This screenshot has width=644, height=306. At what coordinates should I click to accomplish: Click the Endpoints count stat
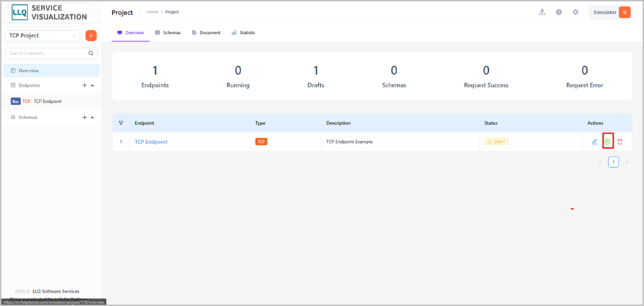(x=155, y=77)
